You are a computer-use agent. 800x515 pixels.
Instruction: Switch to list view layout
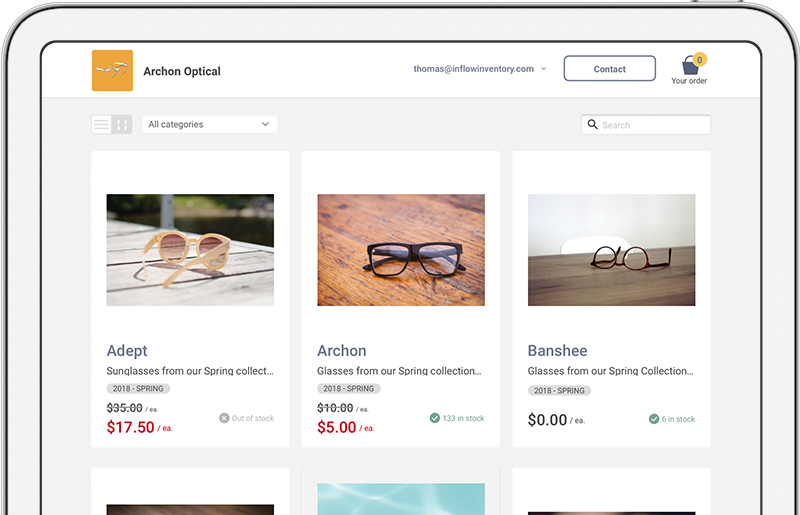pos(102,125)
